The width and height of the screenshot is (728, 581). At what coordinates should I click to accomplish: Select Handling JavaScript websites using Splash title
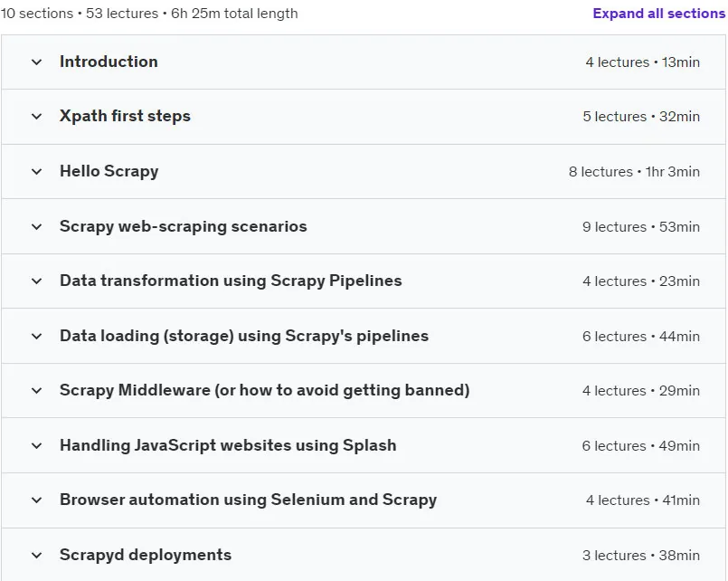pos(228,445)
